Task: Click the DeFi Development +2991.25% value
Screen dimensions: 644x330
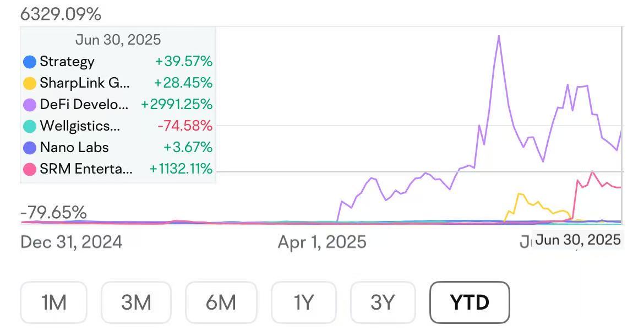Action: coord(177,105)
